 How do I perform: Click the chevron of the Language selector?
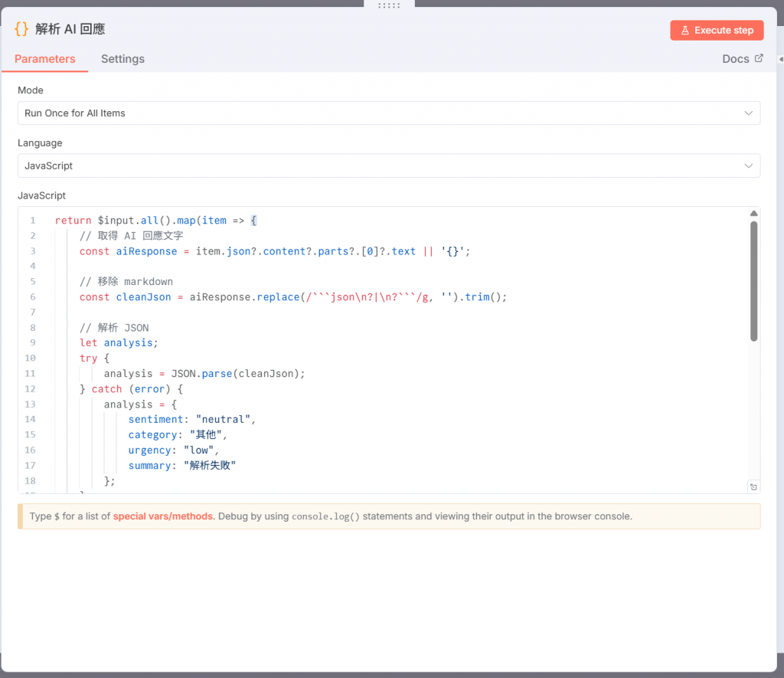click(x=748, y=165)
